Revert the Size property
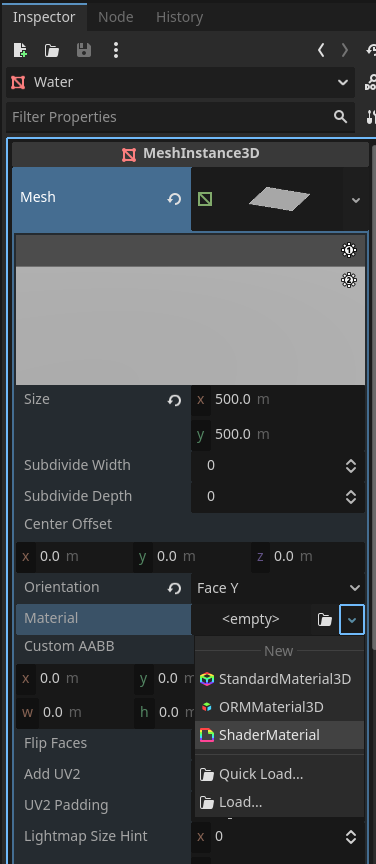The height and width of the screenshot is (864, 376). (174, 401)
